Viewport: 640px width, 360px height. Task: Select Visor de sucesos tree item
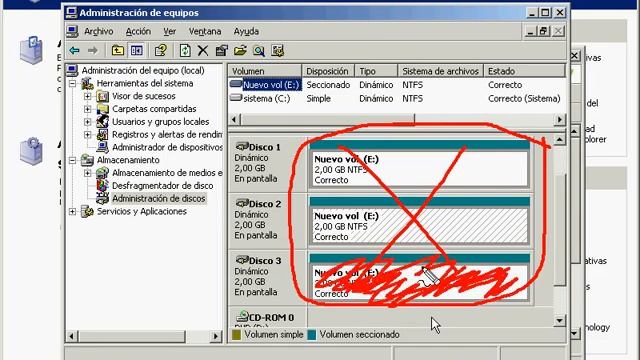tap(144, 96)
